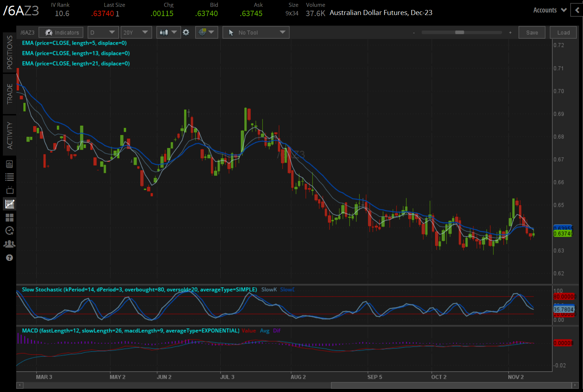
Task: Select the list view sidebar icon
Action: click(x=10, y=177)
